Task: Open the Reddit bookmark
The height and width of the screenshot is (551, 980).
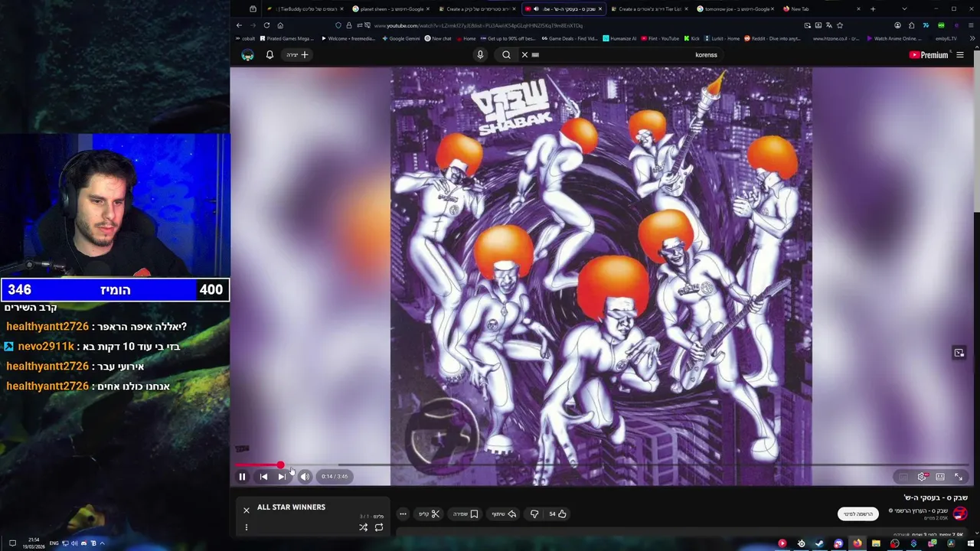Action: (772, 38)
